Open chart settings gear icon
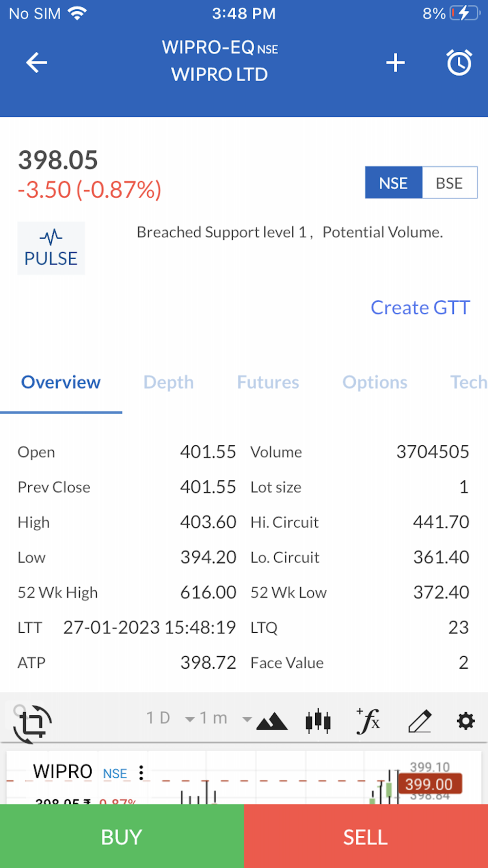Viewport: 488px width, 868px height. pyautogui.click(x=466, y=721)
